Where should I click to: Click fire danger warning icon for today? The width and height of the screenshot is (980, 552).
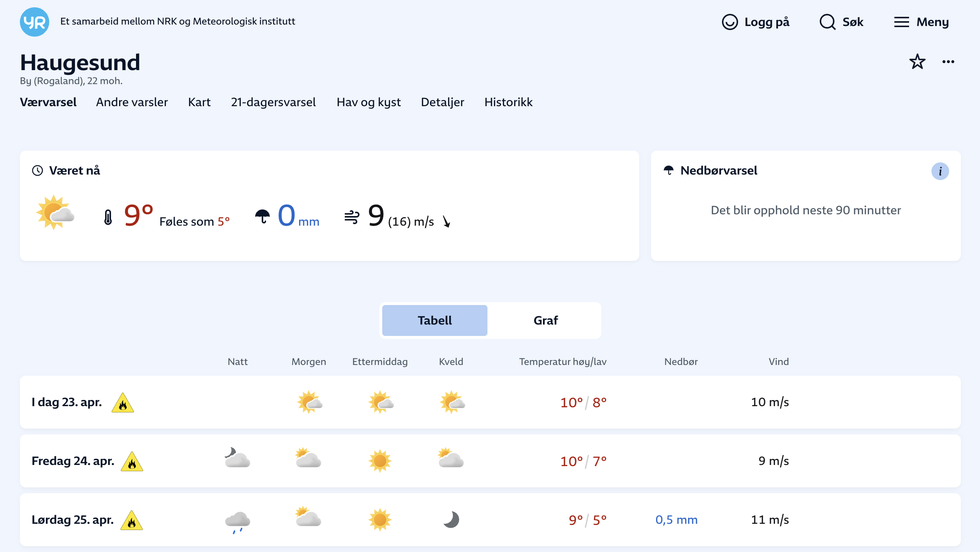[123, 403]
